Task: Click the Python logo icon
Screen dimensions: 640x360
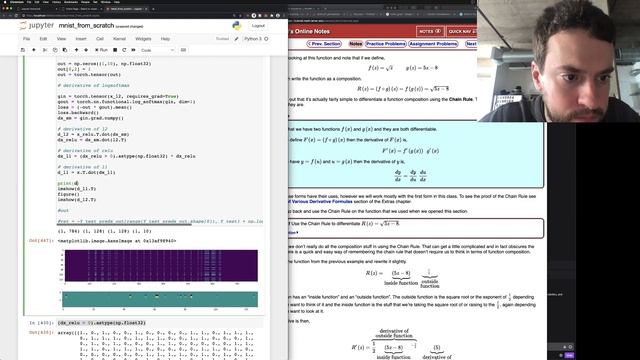Action: 237,26
